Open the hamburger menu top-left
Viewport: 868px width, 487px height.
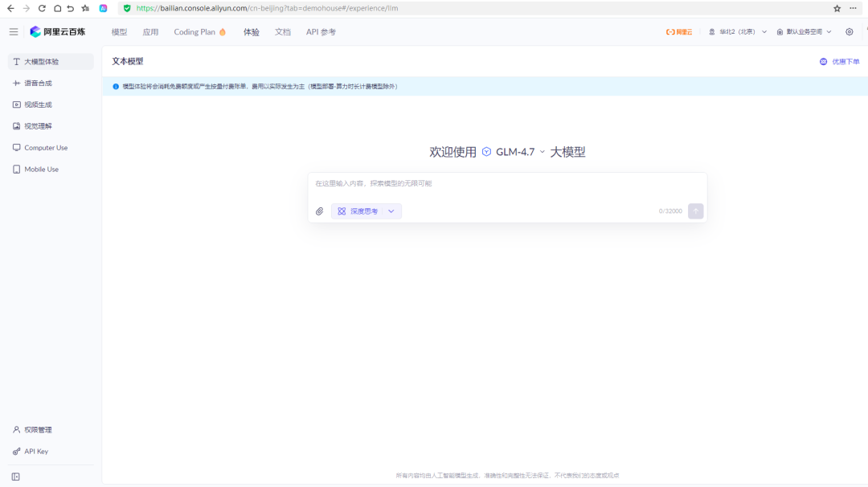tap(13, 31)
